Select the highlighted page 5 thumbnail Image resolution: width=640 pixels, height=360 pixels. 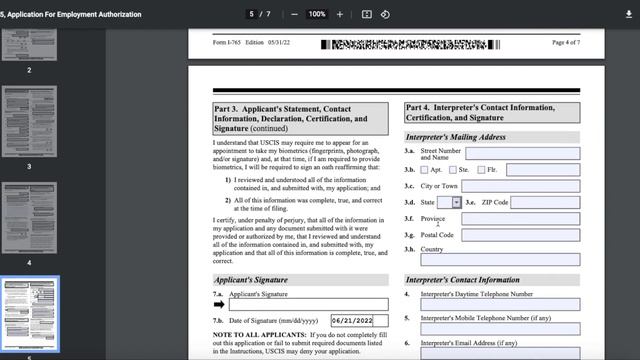coord(30,313)
